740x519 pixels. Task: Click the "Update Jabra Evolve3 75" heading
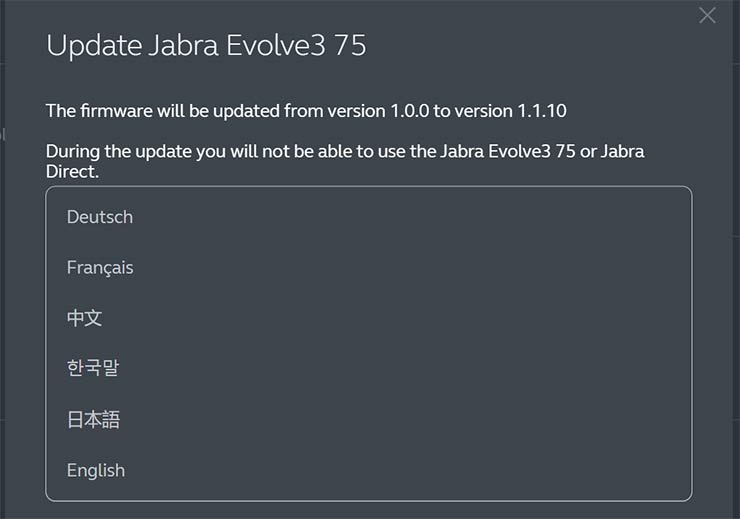(x=206, y=46)
